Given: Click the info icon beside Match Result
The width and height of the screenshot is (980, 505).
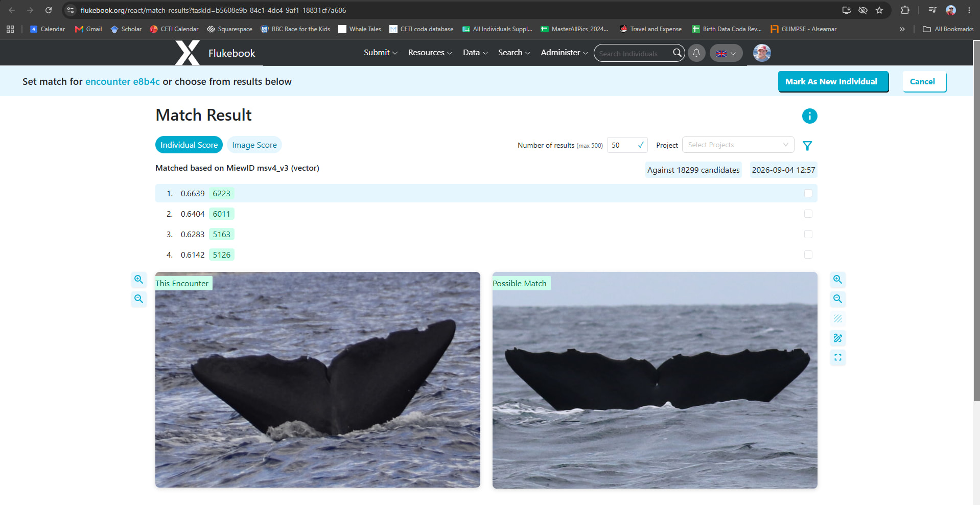Looking at the screenshot, I should pos(809,116).
